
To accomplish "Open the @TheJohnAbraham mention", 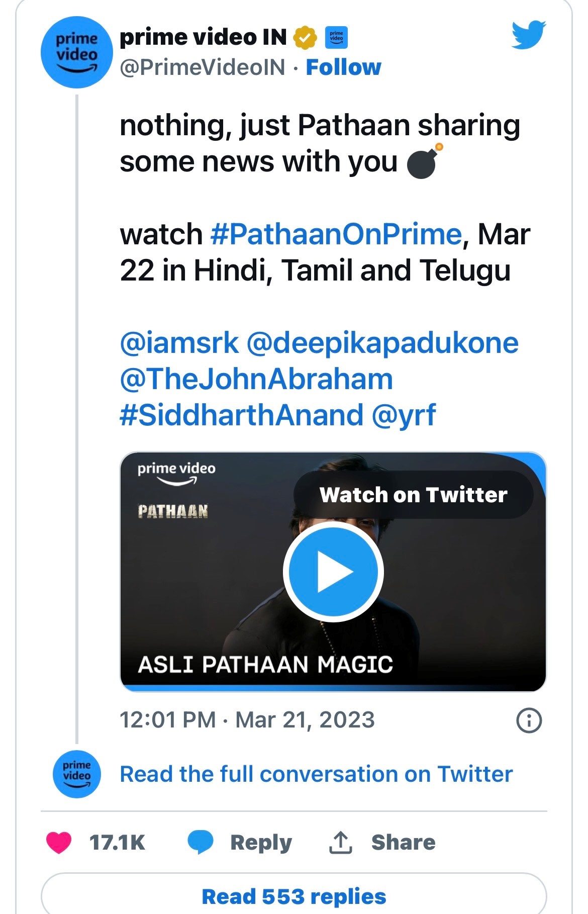I will (256, 379).
